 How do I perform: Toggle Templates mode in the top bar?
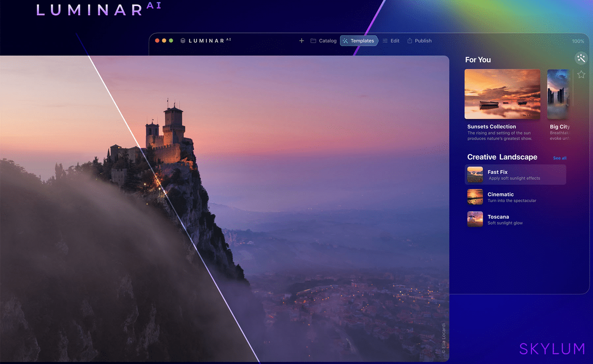click(359, 41)
